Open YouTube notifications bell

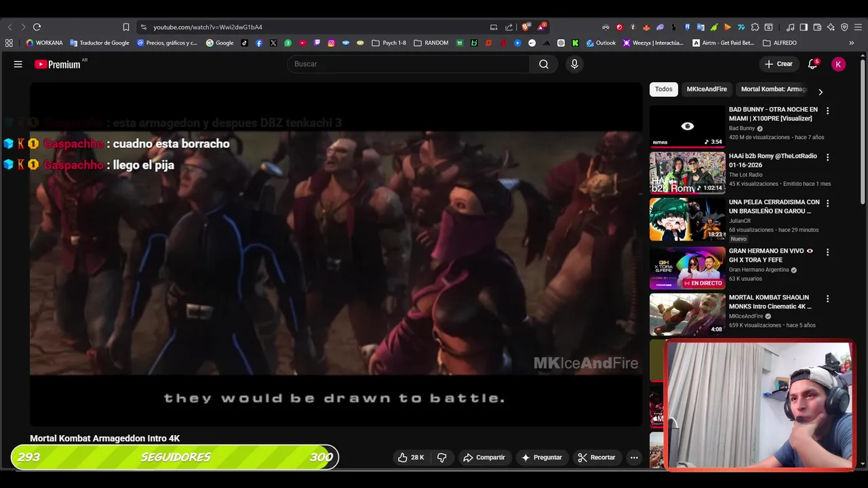(x=812, y=64)
